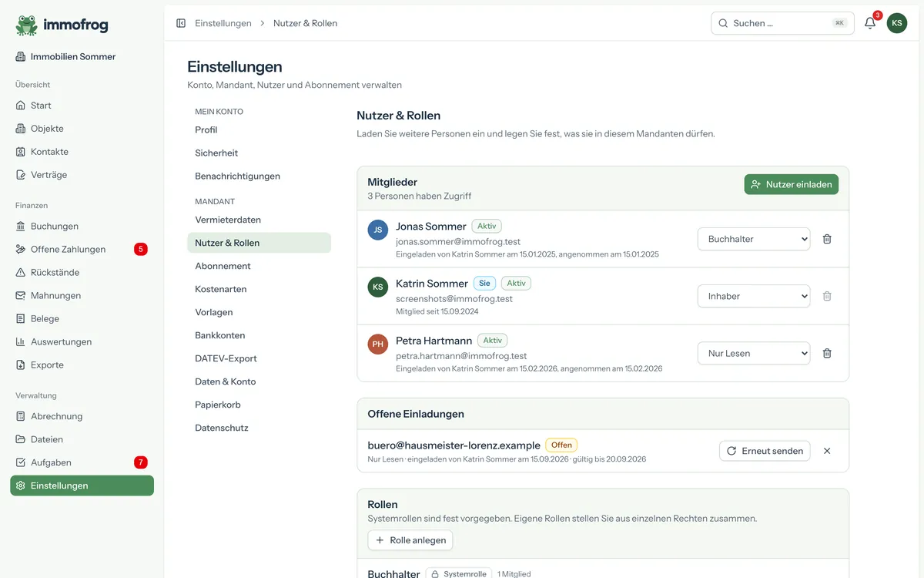
Task: Open DATEV-Export settings
Action: coord(259,358)
